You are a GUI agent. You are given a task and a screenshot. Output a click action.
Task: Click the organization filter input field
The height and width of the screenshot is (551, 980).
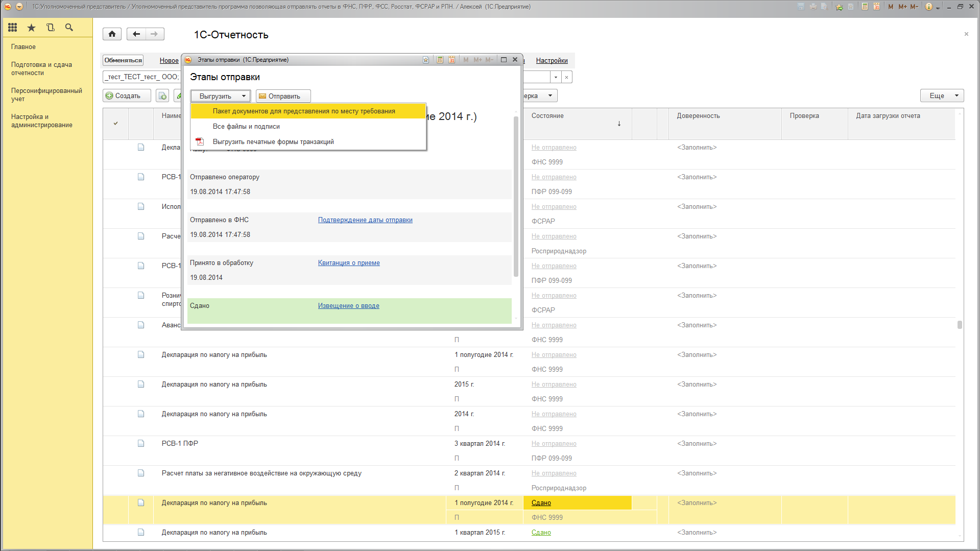point(142,77)
